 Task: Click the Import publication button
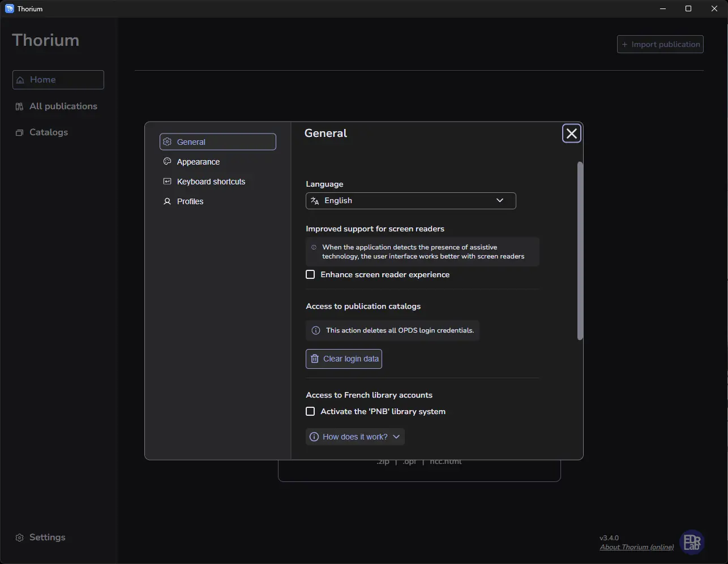click(x=660, y=44)
